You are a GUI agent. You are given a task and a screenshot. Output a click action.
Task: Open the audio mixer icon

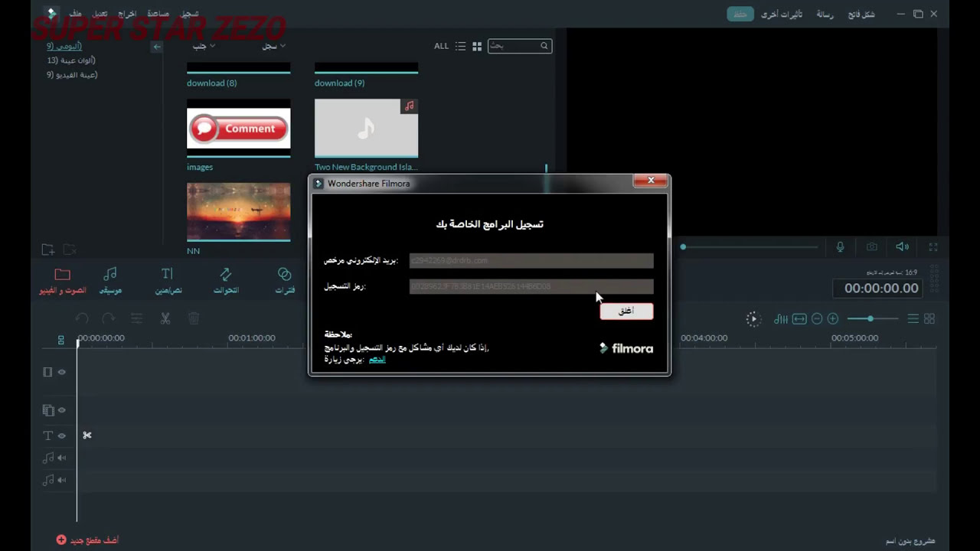pos(781,319)
